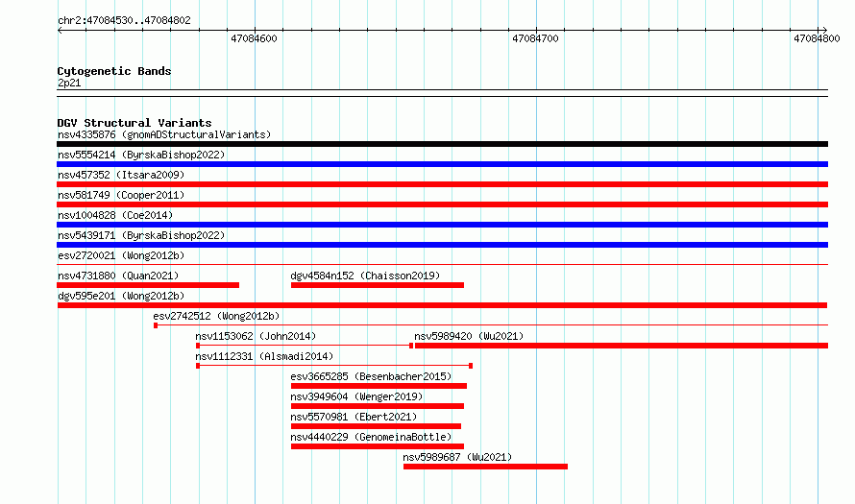Open esv3665285 (Besenbacher2015) label
Viewport: 855px width, 504px height.
(371, 376)
